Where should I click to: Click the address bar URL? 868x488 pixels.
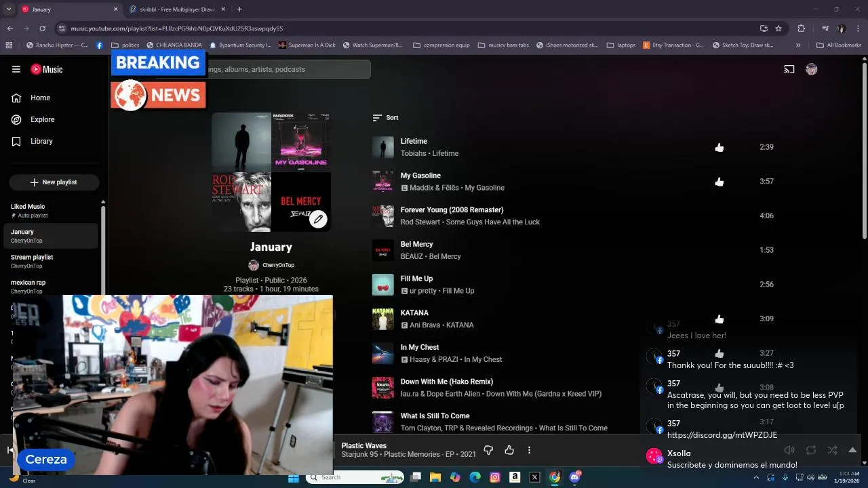pyautogui.click(x=177, y=28)
